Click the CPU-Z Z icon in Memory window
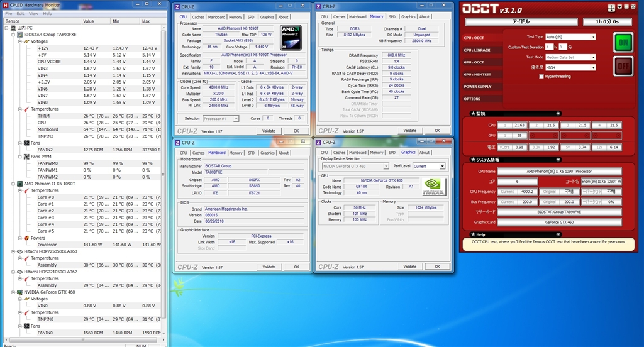Image resolution: width=644 pixels, height=347 pixels. (319, 6)
